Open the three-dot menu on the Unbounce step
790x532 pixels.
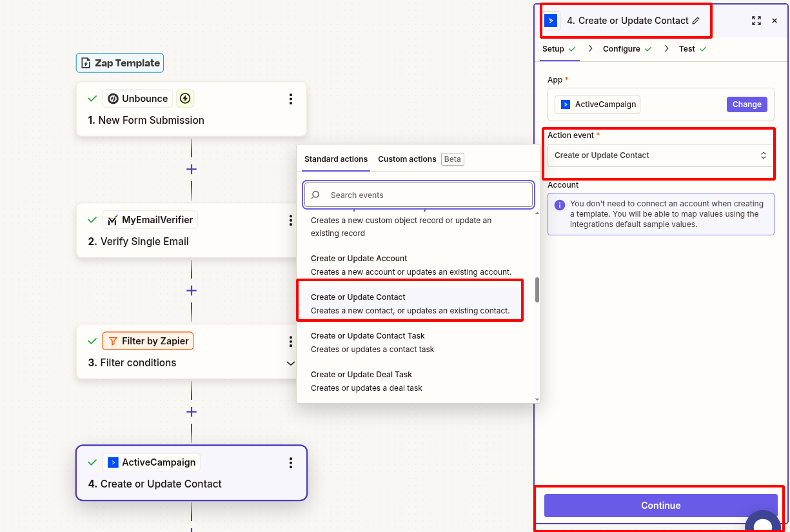point(291,99)
